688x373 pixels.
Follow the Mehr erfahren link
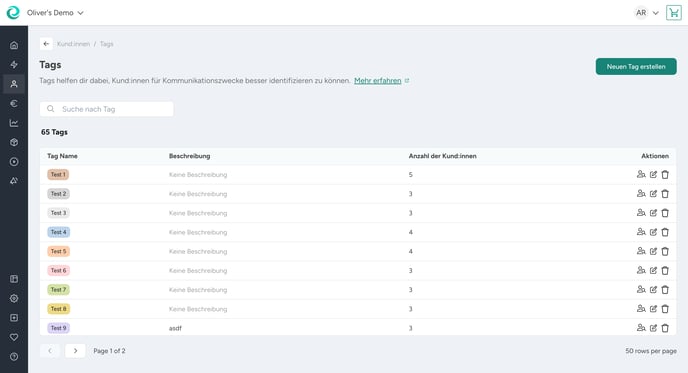[378, 81]
